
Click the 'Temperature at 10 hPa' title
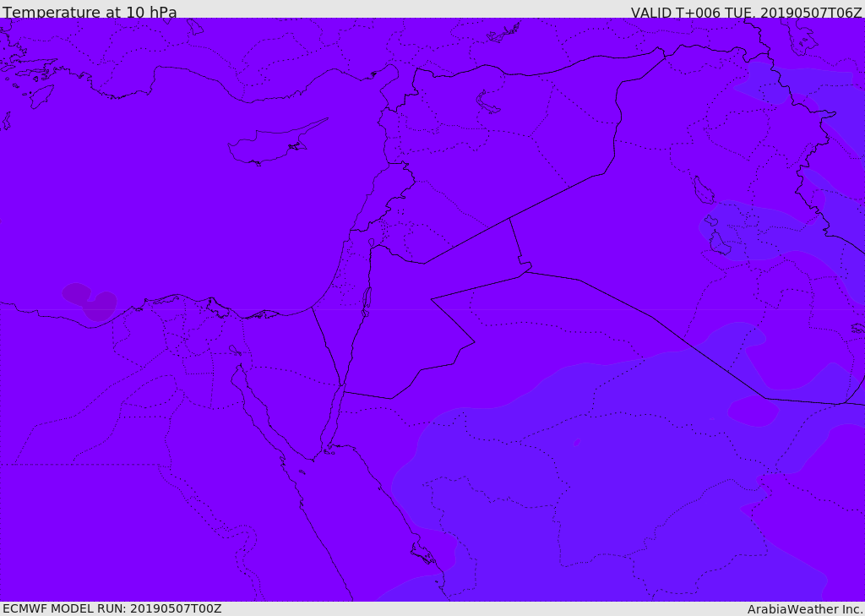point(90,12)
